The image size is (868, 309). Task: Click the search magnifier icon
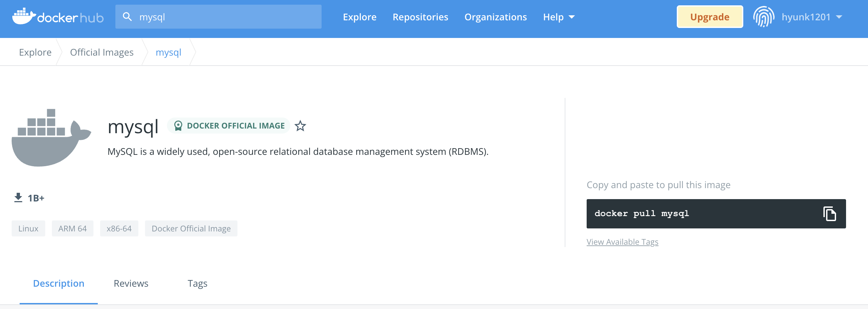pyautogui.click(x=127, y=17)
